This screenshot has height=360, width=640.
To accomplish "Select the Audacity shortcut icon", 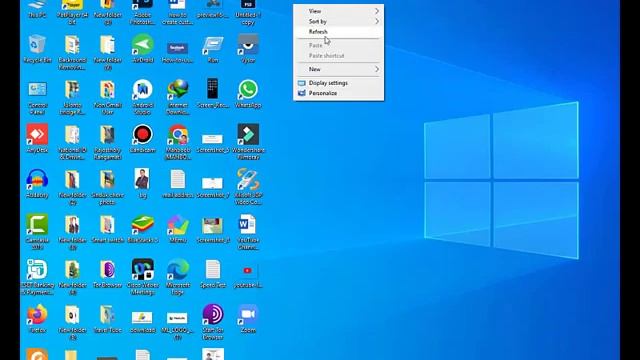I will (x=37, y=184).
